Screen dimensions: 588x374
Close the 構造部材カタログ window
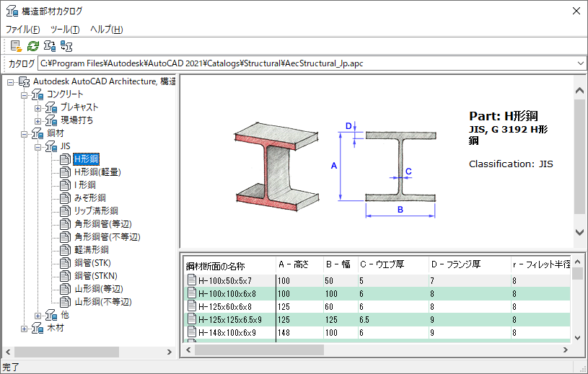576,11
